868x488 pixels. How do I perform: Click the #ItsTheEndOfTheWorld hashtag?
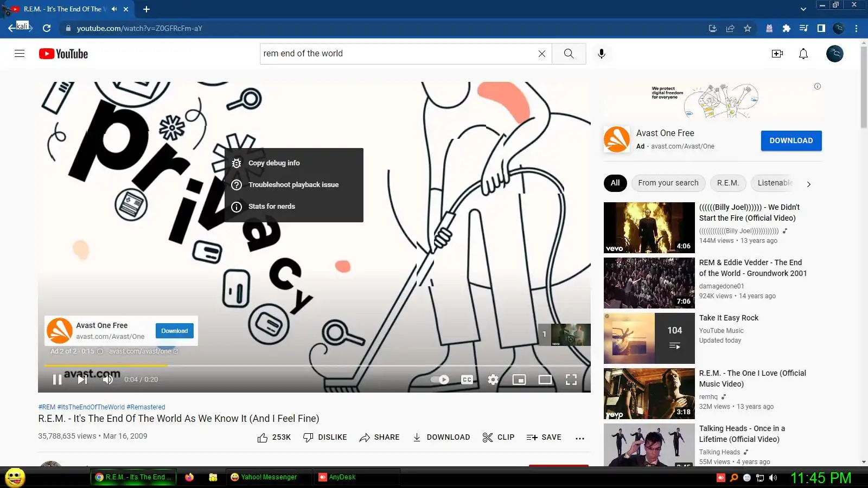pyautogui.click(x=91, y=407)
